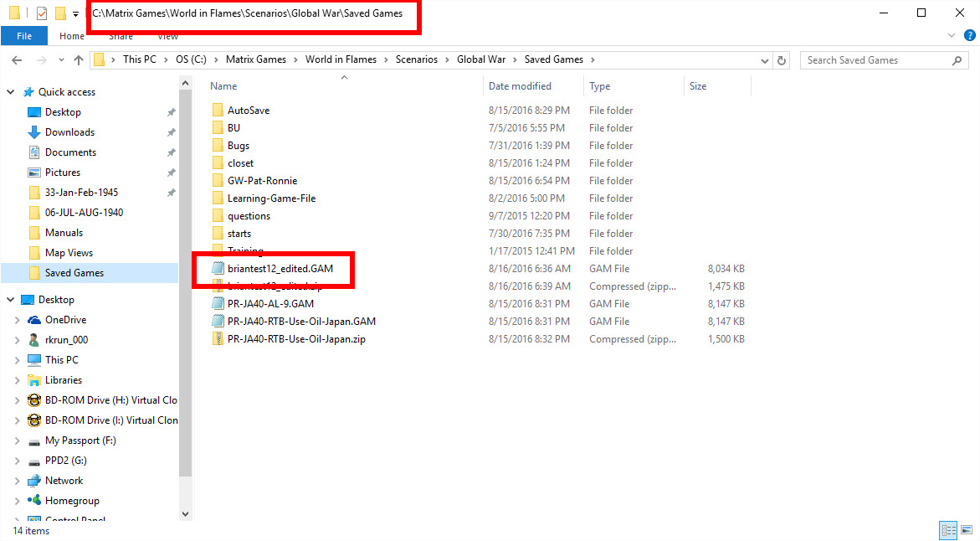980x541 pixels.
Task: Go up one folder level
Action: (x=78, y=60)
